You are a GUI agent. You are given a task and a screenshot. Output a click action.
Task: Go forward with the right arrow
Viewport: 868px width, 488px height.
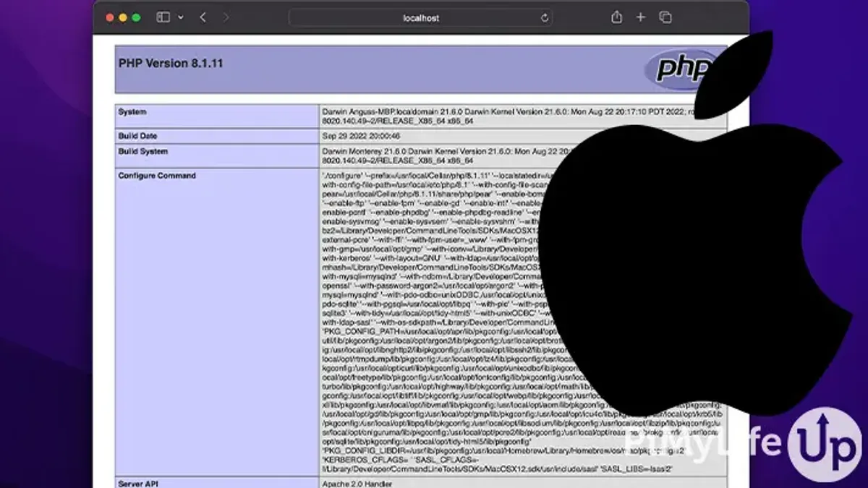click(226, 17)
